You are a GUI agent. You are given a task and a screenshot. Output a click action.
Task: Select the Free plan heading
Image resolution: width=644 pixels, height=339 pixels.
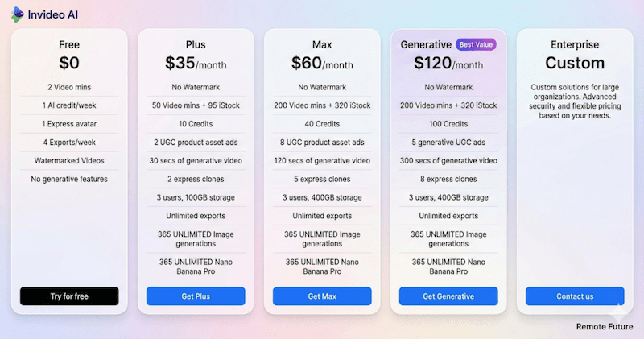click(x=69, y=44)
